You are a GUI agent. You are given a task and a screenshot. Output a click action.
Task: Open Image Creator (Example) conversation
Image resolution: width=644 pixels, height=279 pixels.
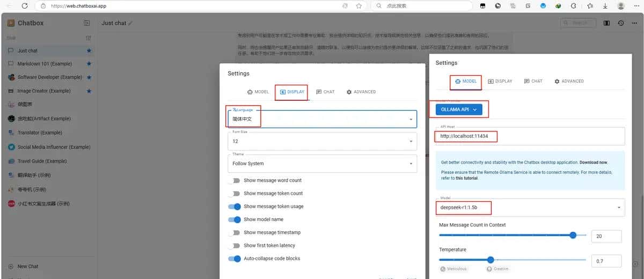pyautogui.click(x=48, y=91)
